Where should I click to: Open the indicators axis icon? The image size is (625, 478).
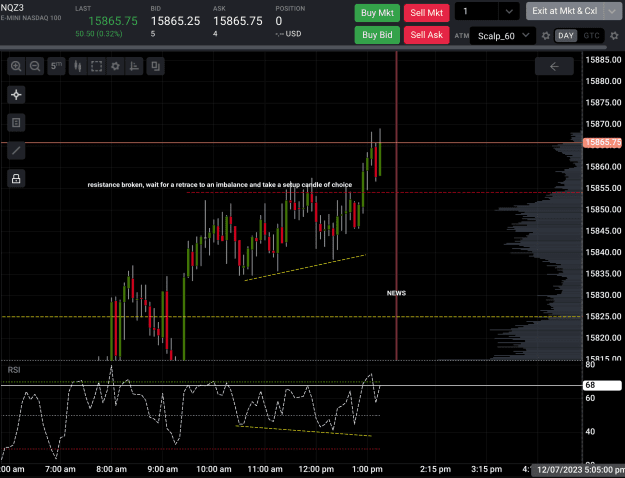click(134, 66)
